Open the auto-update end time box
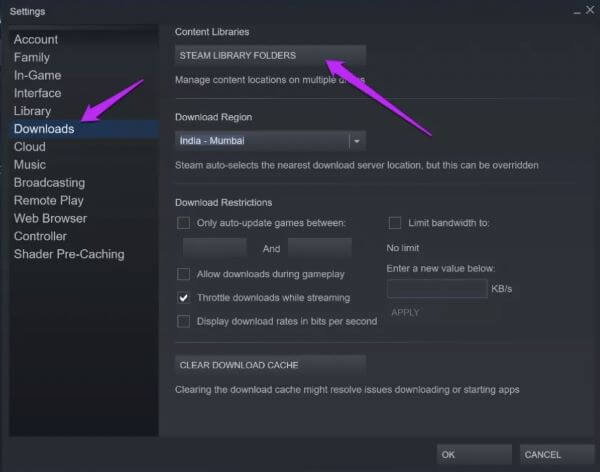This screenshot has height=472, width=600. pos(320,248)
